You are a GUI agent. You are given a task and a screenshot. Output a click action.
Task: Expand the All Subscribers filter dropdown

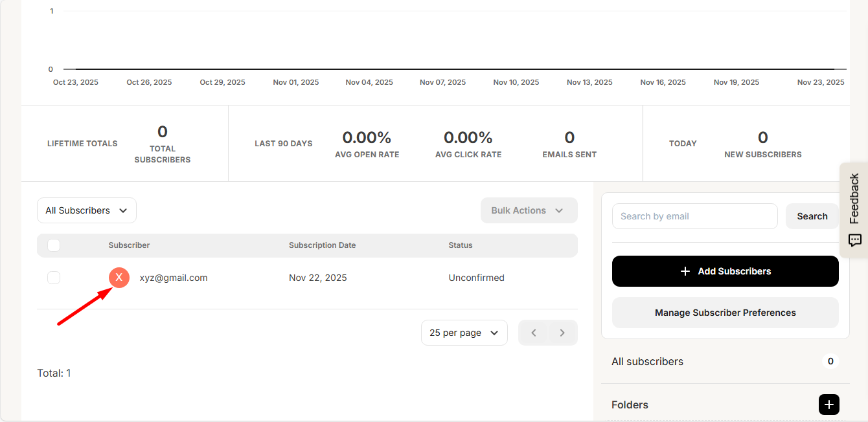coord(86,210)
